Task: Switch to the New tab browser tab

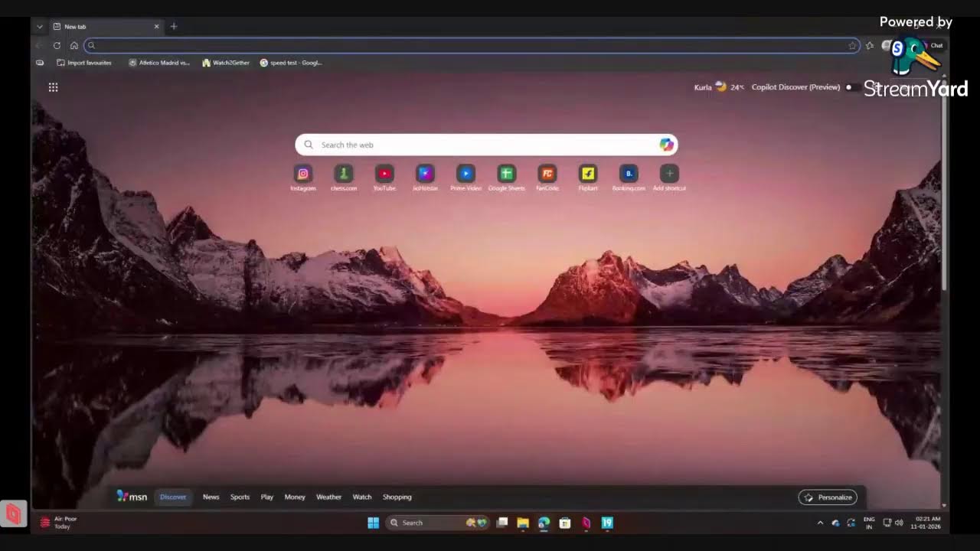Action: 106,26
